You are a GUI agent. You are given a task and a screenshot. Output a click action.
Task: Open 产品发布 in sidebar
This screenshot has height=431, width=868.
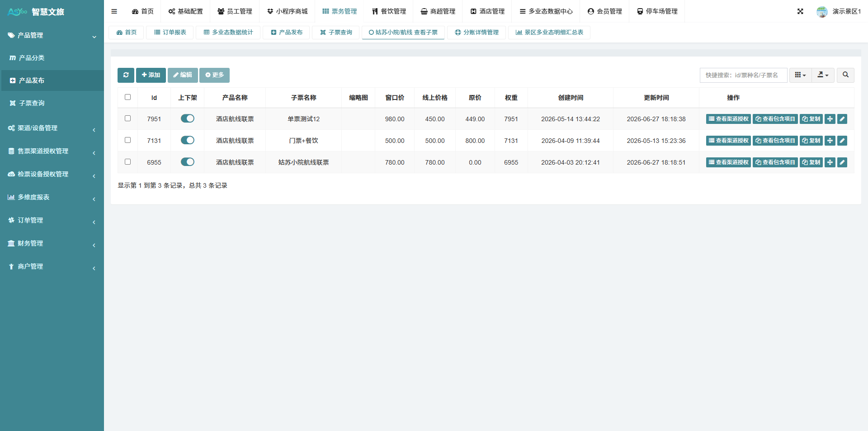coord(52,81)
